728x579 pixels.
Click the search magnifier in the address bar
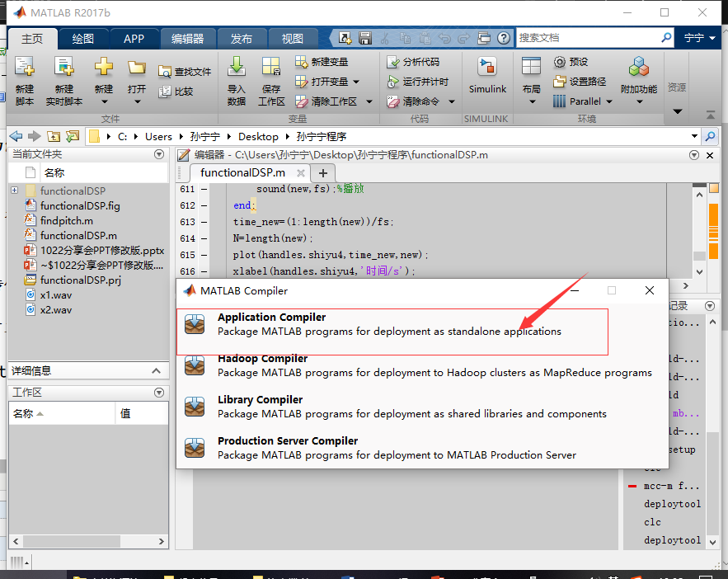(x=710, y=137)
